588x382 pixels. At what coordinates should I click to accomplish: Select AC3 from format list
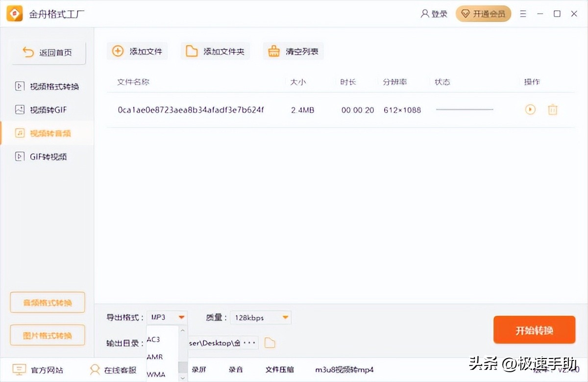[154, 339]
